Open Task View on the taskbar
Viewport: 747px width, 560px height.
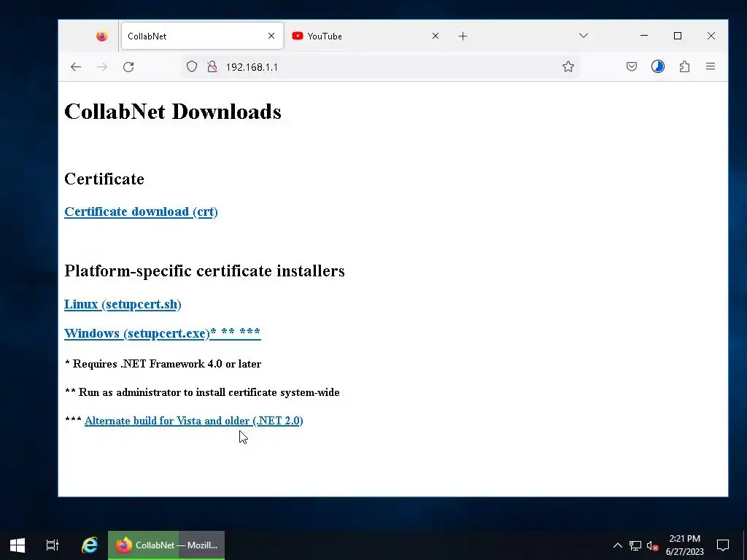pos(53,545)
